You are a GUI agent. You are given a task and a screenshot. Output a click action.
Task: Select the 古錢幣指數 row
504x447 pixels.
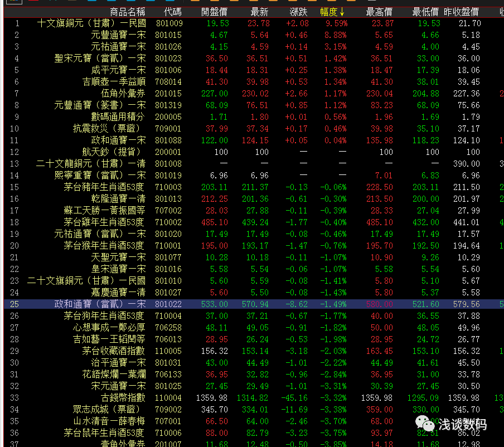tap(254, 398)
